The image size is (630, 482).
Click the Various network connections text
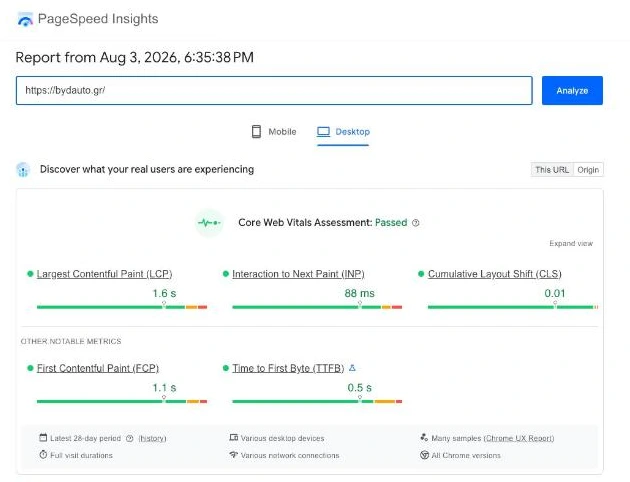click(290, 455)
